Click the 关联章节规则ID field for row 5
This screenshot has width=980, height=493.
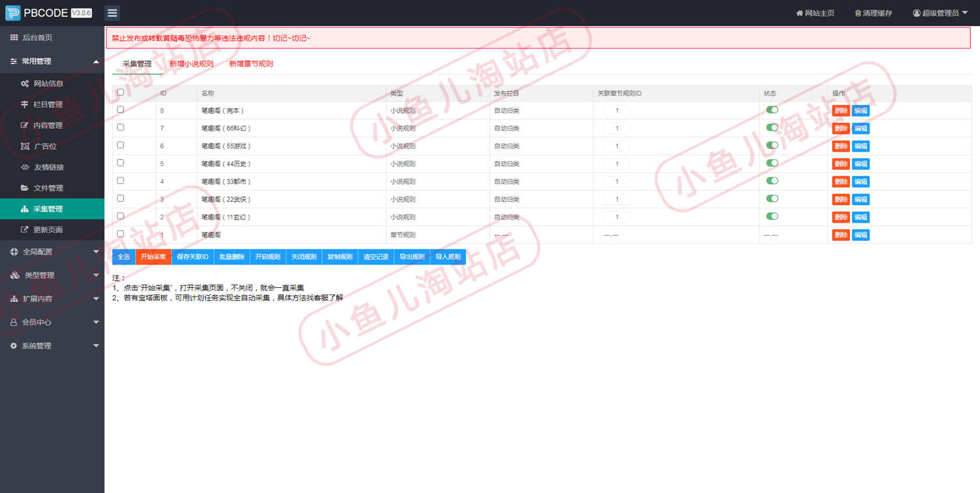point(617,164)
